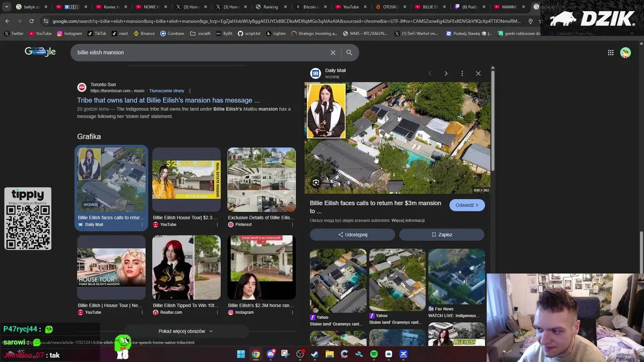Open Toronto Sun result three-dot options
Screen dimensions: 644x362
190,91
